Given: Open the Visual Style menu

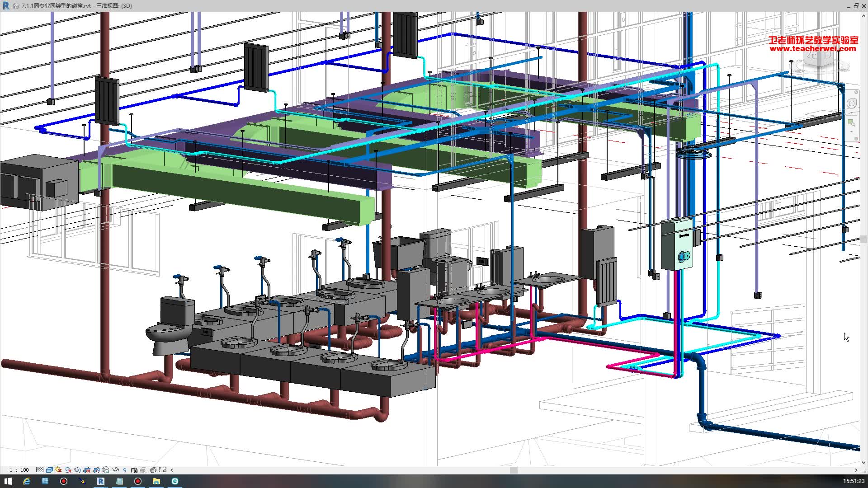Looking at the screenshot, I should [x=49, y=470].
